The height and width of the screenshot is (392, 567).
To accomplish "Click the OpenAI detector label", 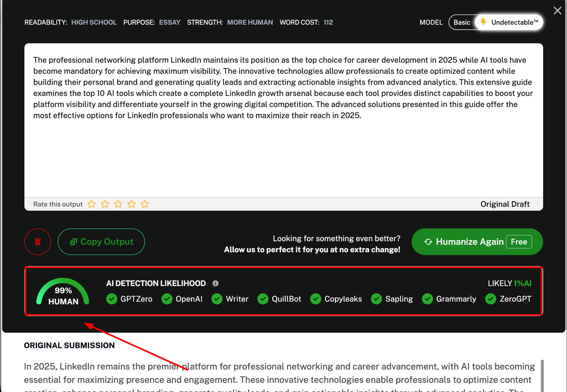I will pos(189,299).
